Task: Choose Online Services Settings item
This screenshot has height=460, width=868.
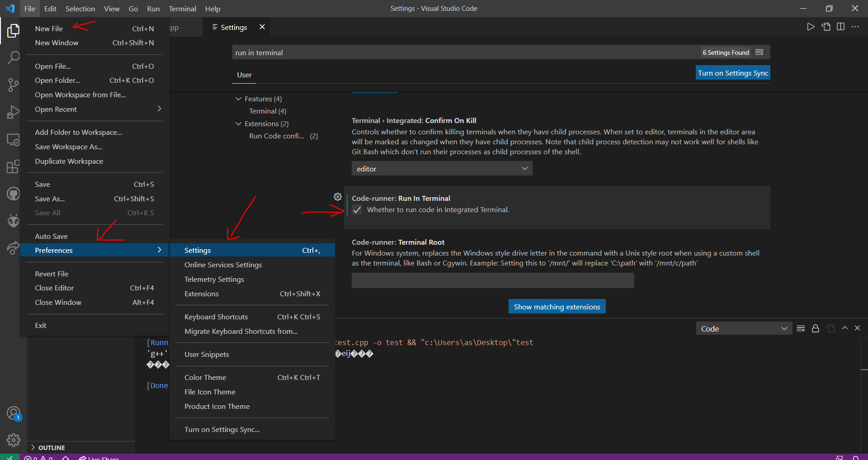Action: click(x=252, y=265)
